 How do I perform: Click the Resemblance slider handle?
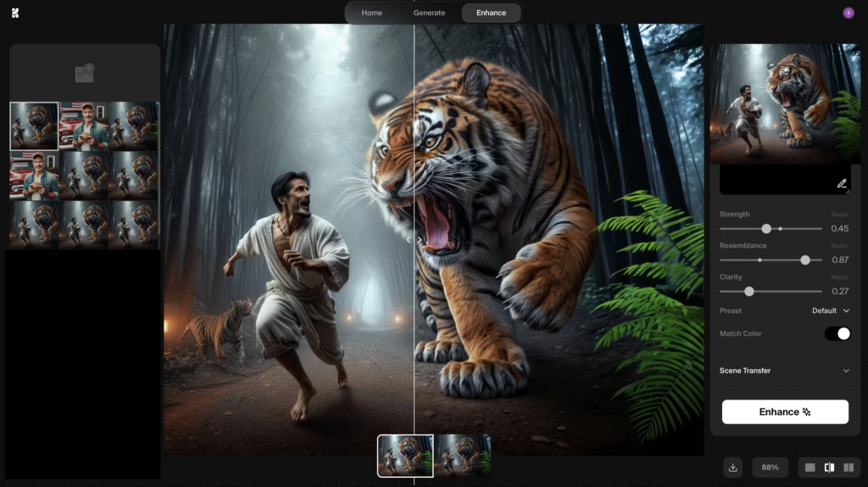point(805,260)
